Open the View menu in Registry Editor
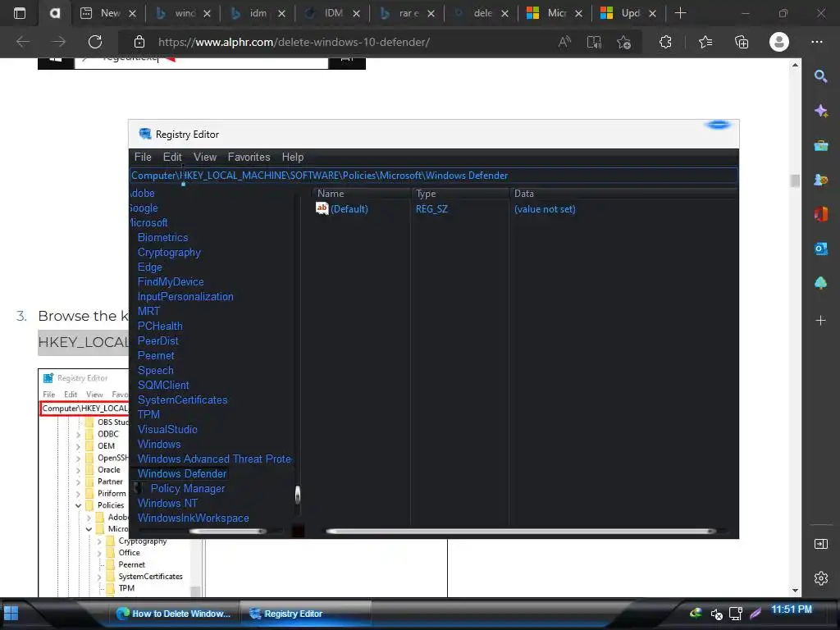Image resolution: width=840 pixels, height=630 pixels. tap(204, 157)
